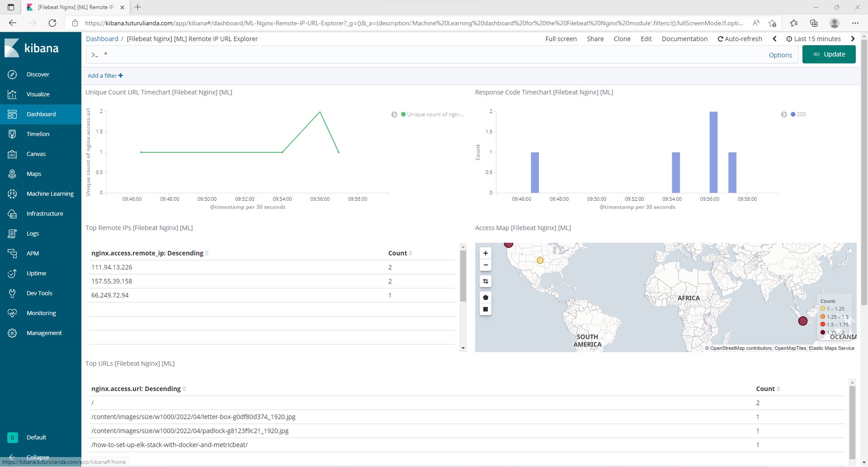The image size is (868, 467).
Task: Click the Unique count legend entry
Action: click(433, 114)
